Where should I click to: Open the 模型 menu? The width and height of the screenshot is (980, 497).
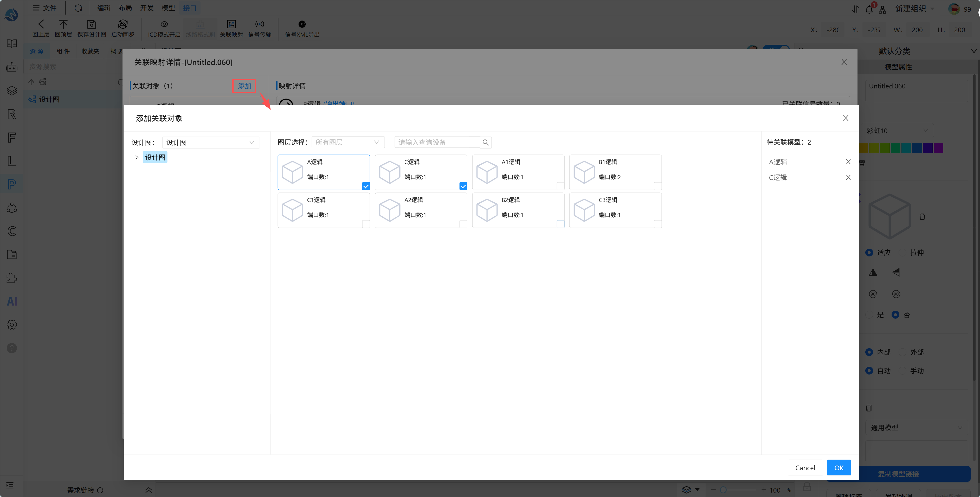tap(168, 8)
